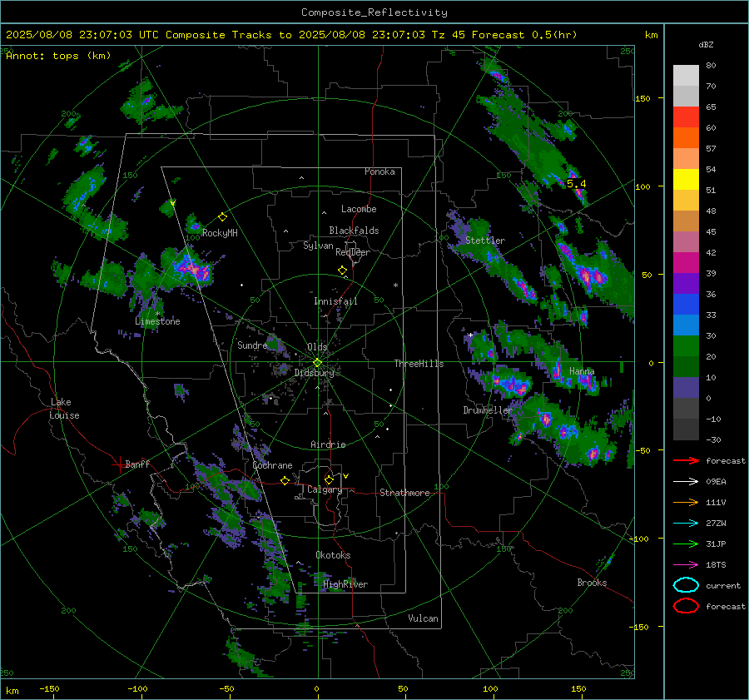Viewport: 749px width, 700px height.
Task: Click the Lacombe city label
Action: (359, 209)
